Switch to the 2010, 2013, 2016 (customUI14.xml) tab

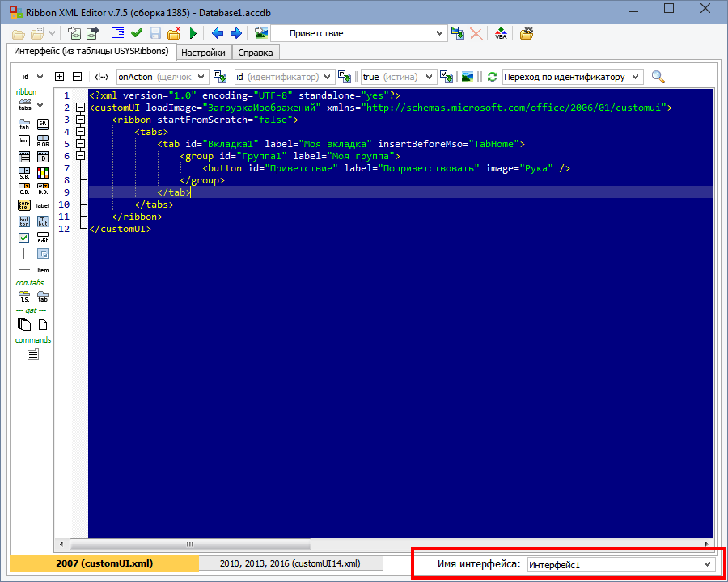point(290,563)
